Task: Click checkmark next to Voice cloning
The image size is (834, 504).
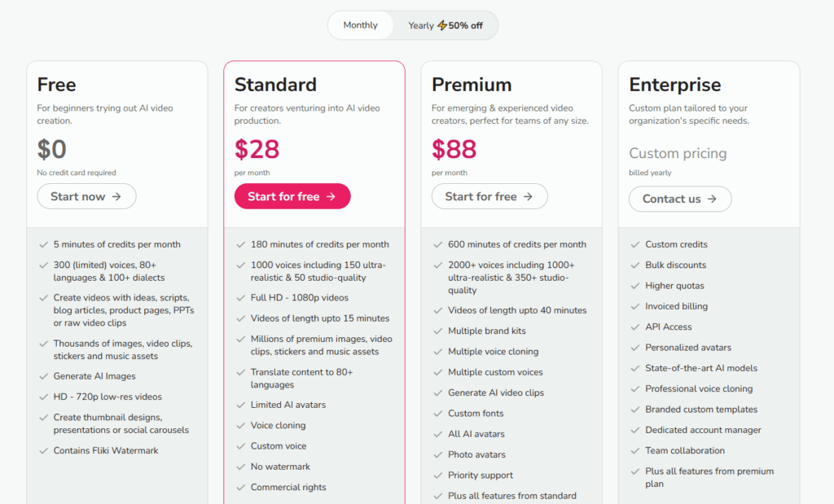Action: tap(241, 425)
